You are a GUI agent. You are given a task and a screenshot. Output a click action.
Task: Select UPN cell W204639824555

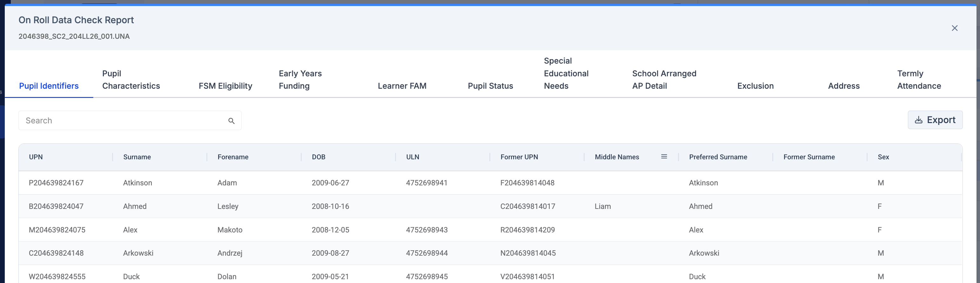[57, 277]
